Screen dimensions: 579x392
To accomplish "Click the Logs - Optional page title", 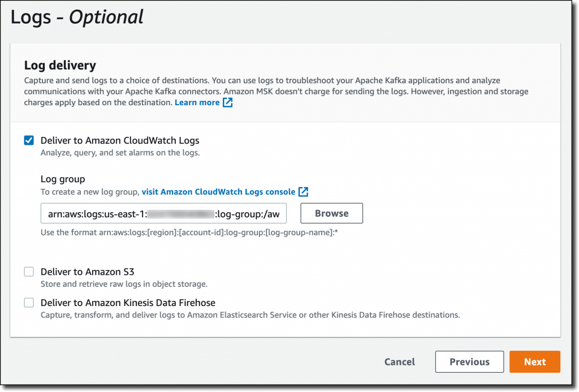I will [77, 17].
